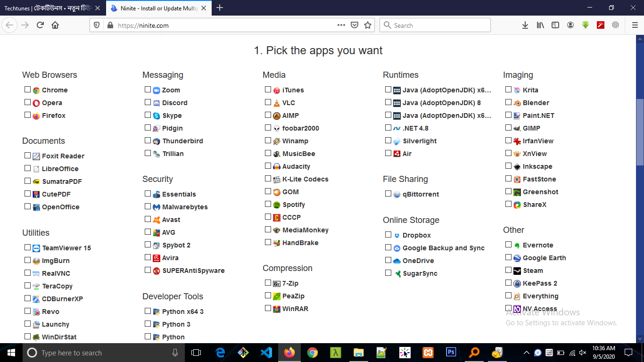644x362 pixels.
Task: Check the Chrome checkbox
Action: click(28, 90)
